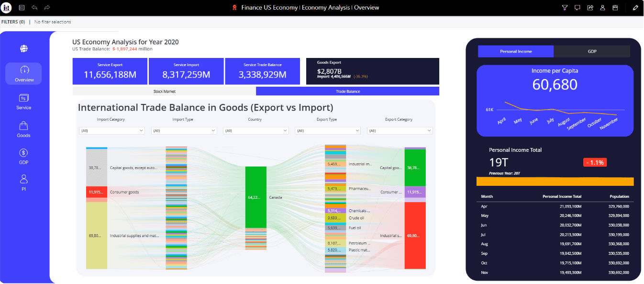Select the Pharmaceutical export type segment

coord(335,189)
